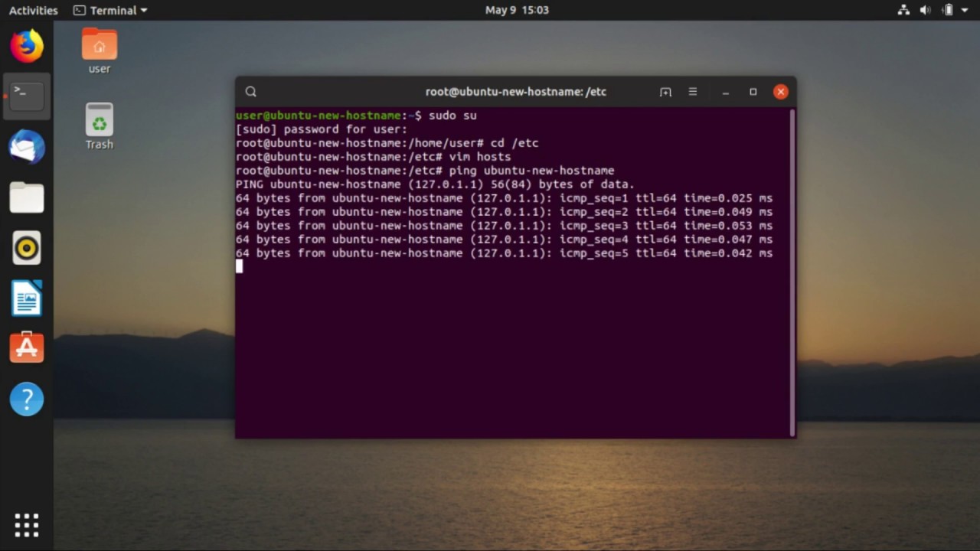Select the Trash icon on desktop
The height and width of the screenshot is (551, 980).
[x=100, y=126]
